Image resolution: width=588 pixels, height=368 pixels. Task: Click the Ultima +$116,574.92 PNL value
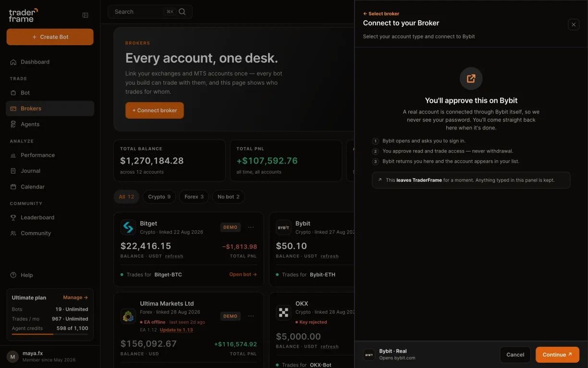click(235, 344)
